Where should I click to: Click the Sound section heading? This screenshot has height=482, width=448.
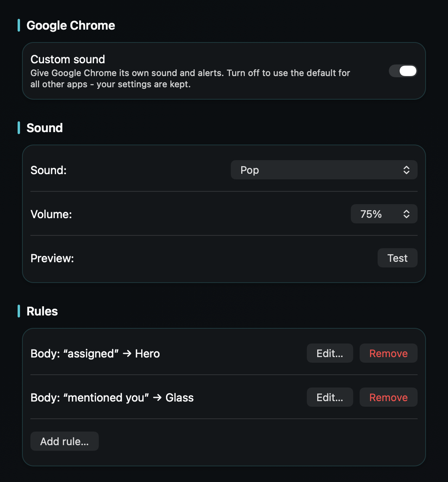44,128
